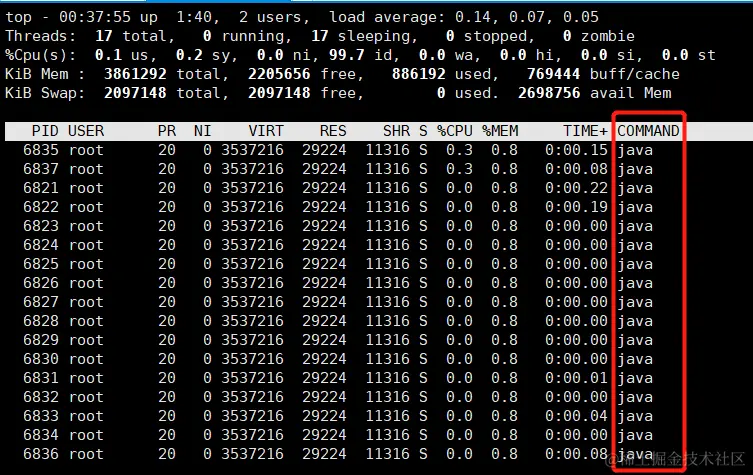Click the '0 zombie' threads value
Viewport: 753px width, 475px height.
[598, 36]
